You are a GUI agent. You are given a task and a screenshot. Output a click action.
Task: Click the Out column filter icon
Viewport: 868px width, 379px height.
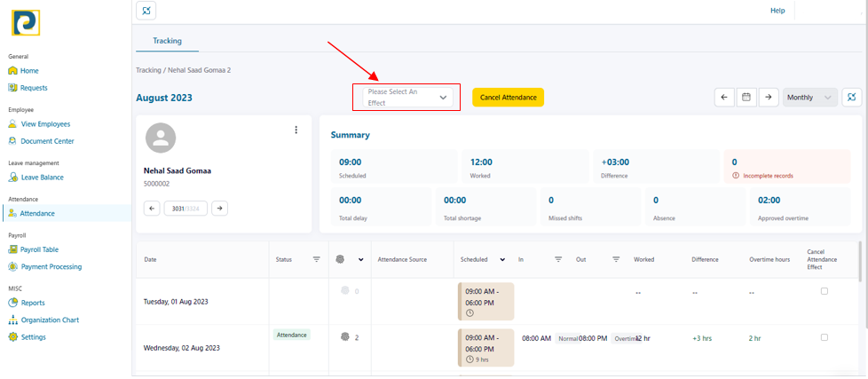(x=616, y=259)
